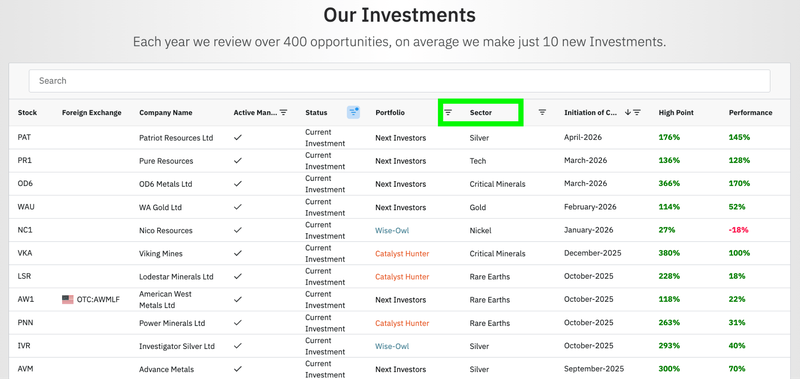Sort by the Sector column header

pos(481,113)
